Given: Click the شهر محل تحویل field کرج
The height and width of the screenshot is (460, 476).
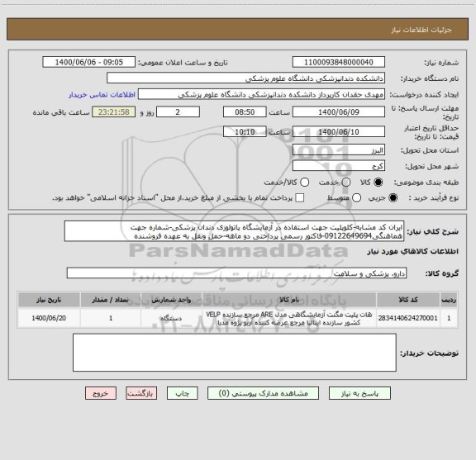Looking at the screenshot, I should click(x=339, y=166).
